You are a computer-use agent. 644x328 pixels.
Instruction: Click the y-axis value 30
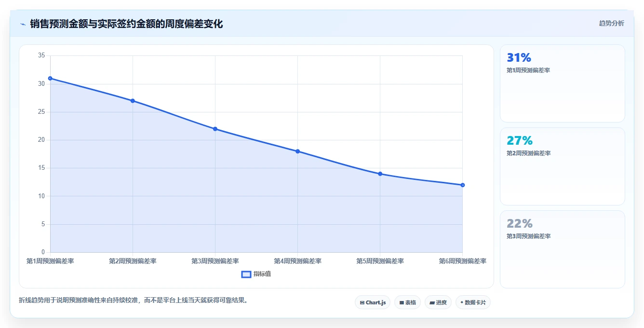(41, 84)
